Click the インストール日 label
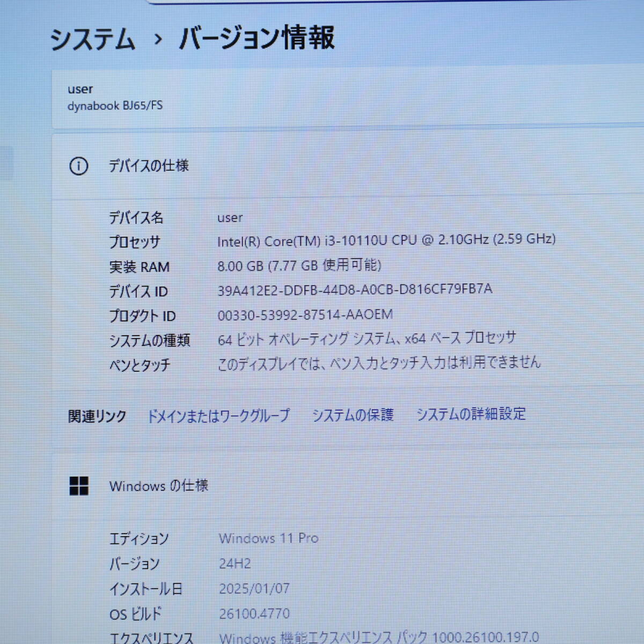Screen dimensions: 644x644 146,589
